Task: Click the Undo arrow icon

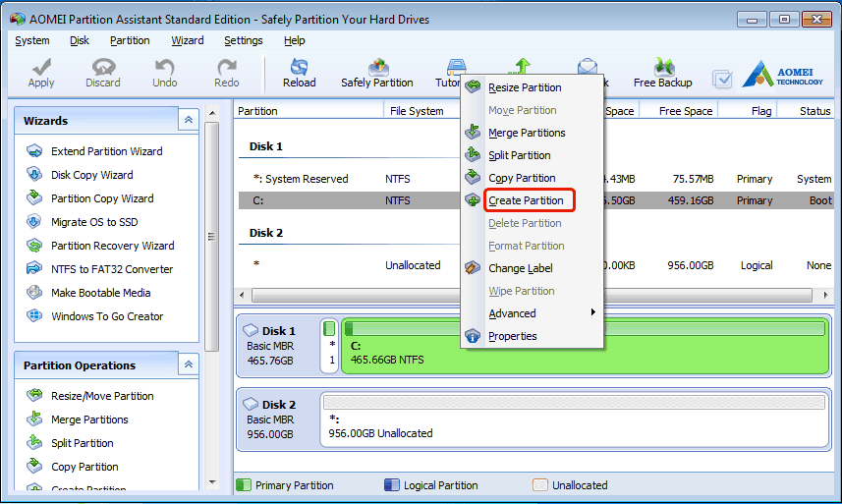Action: 164,67
